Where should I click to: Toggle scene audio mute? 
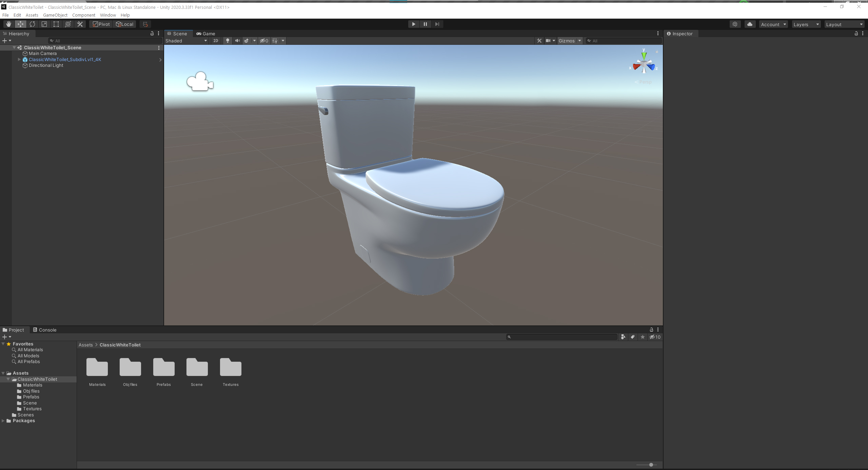(237, 41)
